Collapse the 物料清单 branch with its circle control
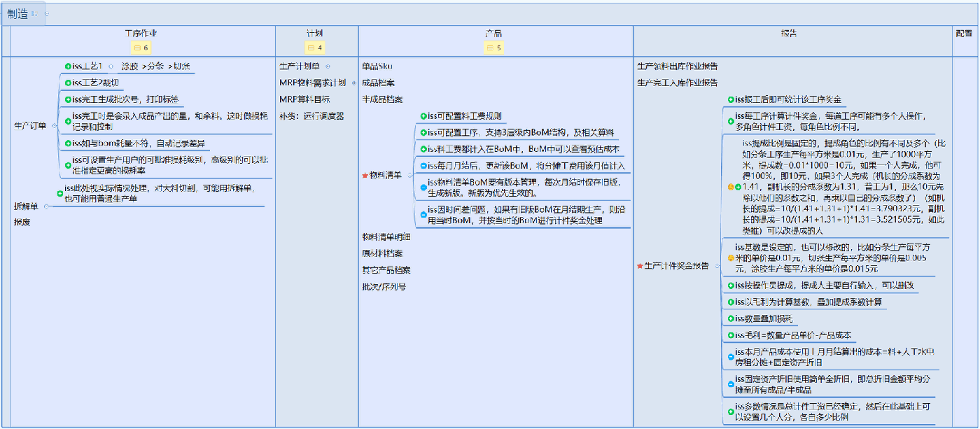Image resolution: width=980 pixels, height=429 pixels. pyautogui.click(x=409, y=175)
